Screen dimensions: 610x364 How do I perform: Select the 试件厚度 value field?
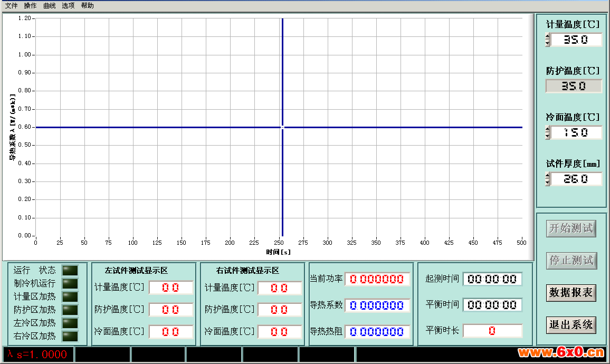(x=576, y=179)
